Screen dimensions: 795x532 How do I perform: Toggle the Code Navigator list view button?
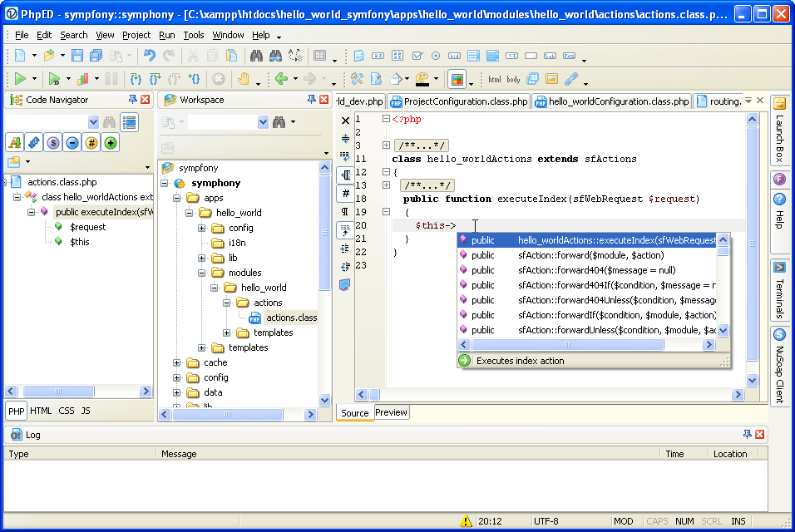(x=129, y=122)
